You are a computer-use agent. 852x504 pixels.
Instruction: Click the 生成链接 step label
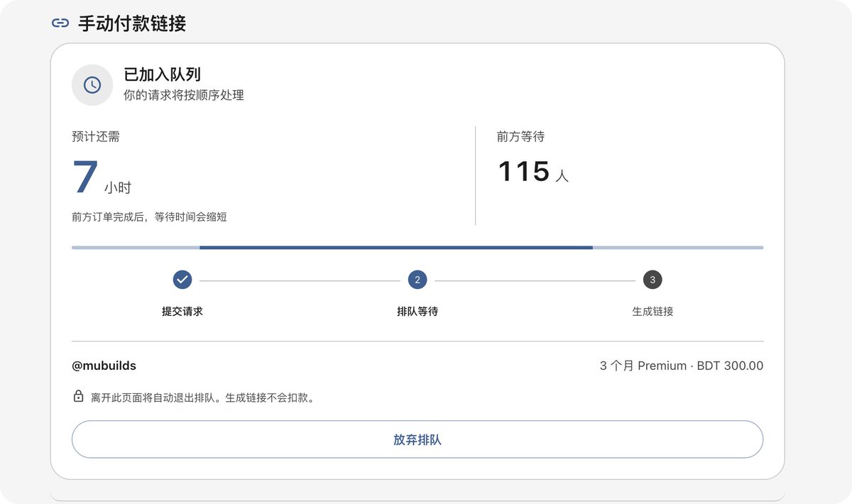click(x=652, y=311)
